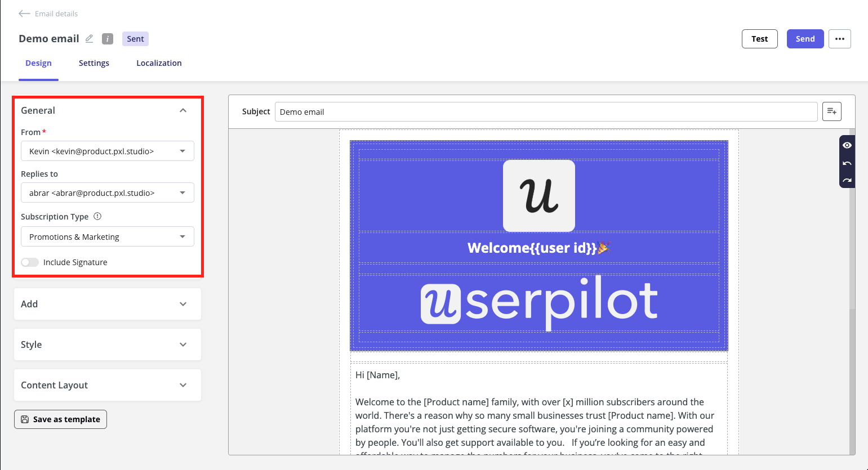Show Subscription Type info tooltip

97,216
